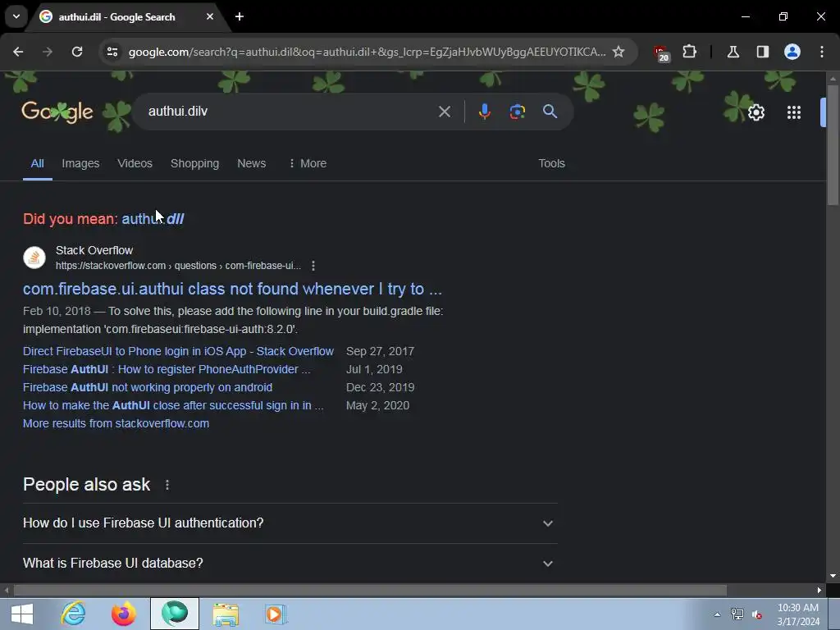Screen dimensions: 840x630
Task: Click the muted volume tray icon
Action: pyautogui.click(x=756, y=614)
